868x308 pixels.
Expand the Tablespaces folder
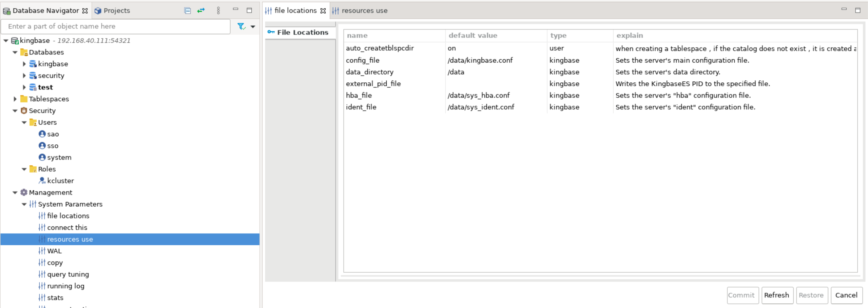(x=15, y=99)
